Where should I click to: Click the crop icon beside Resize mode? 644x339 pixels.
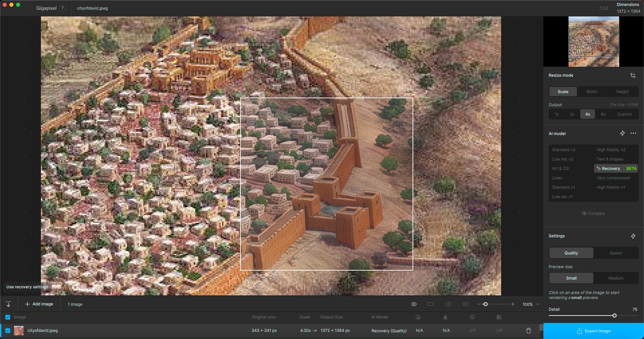[x=633, y=75]
